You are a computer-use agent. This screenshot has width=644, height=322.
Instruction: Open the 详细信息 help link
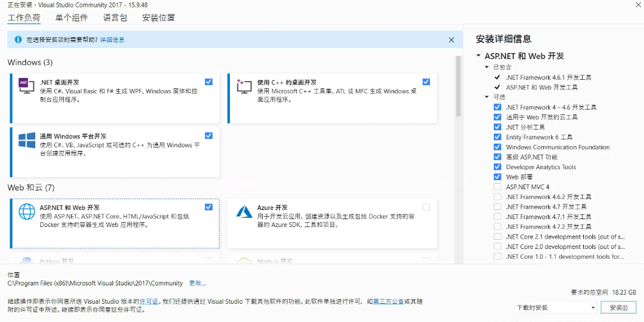point(113,40)
